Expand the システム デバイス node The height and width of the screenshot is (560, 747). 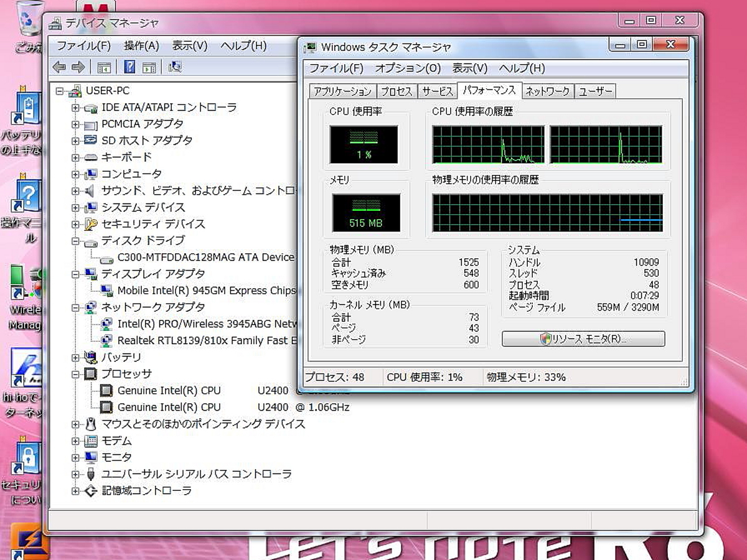[76, 207]
